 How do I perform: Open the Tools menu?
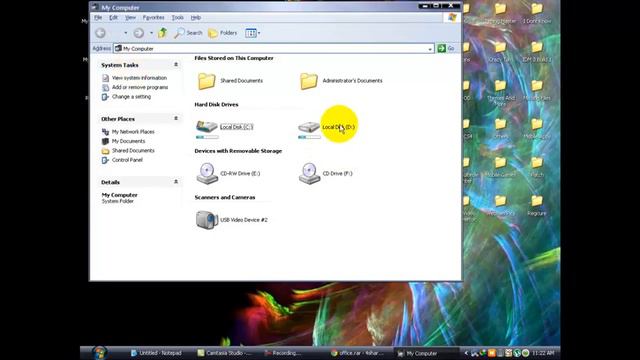point(178,18)
